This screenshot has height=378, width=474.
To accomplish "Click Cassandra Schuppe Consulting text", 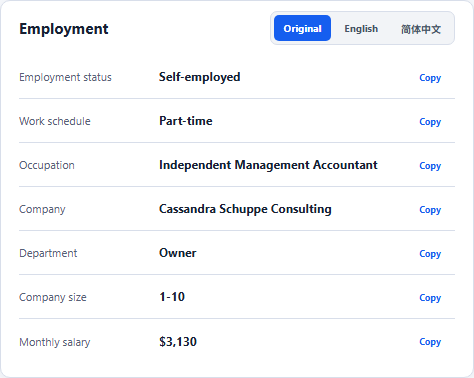I will (245, 209).
